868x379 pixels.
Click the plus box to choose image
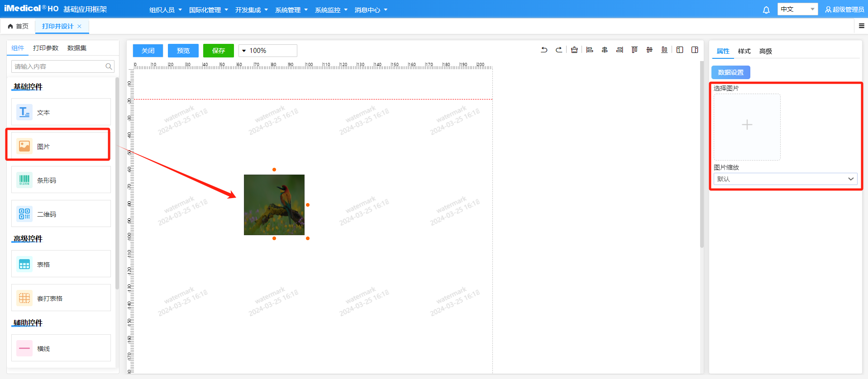pos(747,125)
